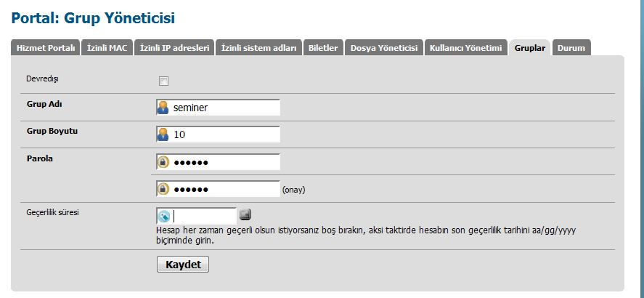Viewport: 644px width, 298px height.
Task: Open the Hizmet Portalı tab
Action: pyautogui.click(x=46, y=47)
